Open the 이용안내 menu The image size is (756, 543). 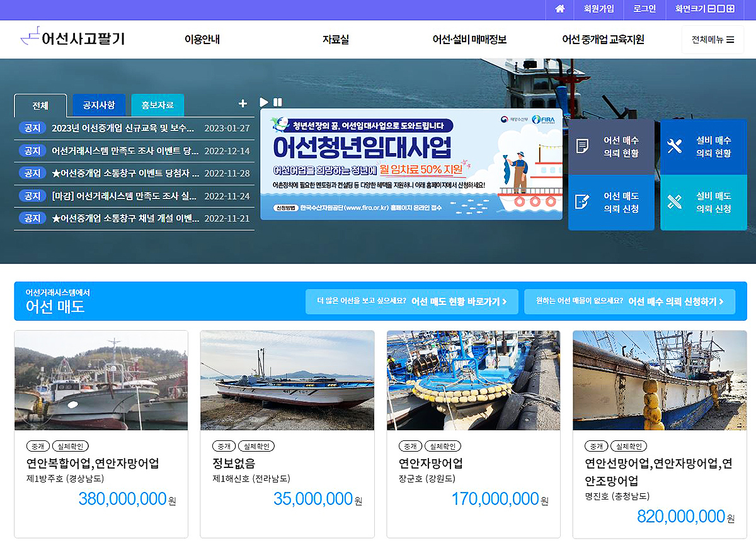202,40
